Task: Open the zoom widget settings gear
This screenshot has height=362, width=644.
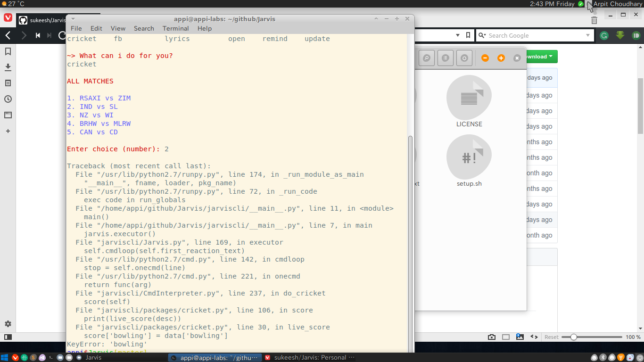Action: (x=464, y=58)
